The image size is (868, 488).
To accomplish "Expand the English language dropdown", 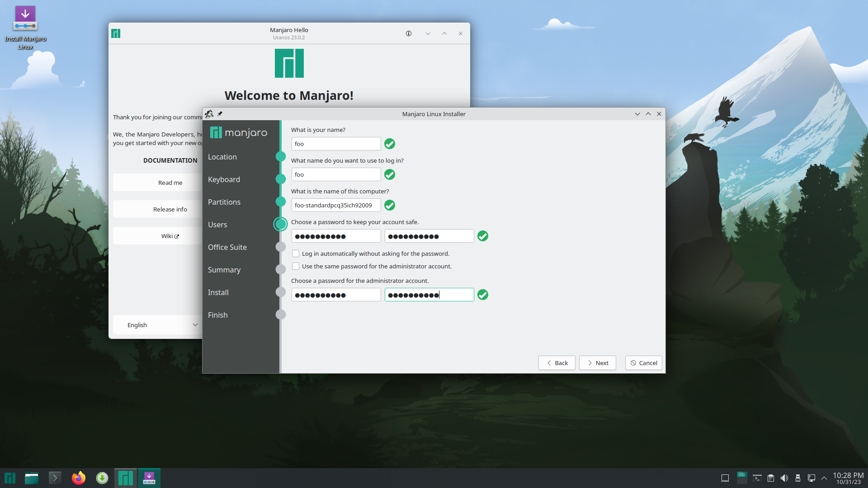I will tap(156, 325).
